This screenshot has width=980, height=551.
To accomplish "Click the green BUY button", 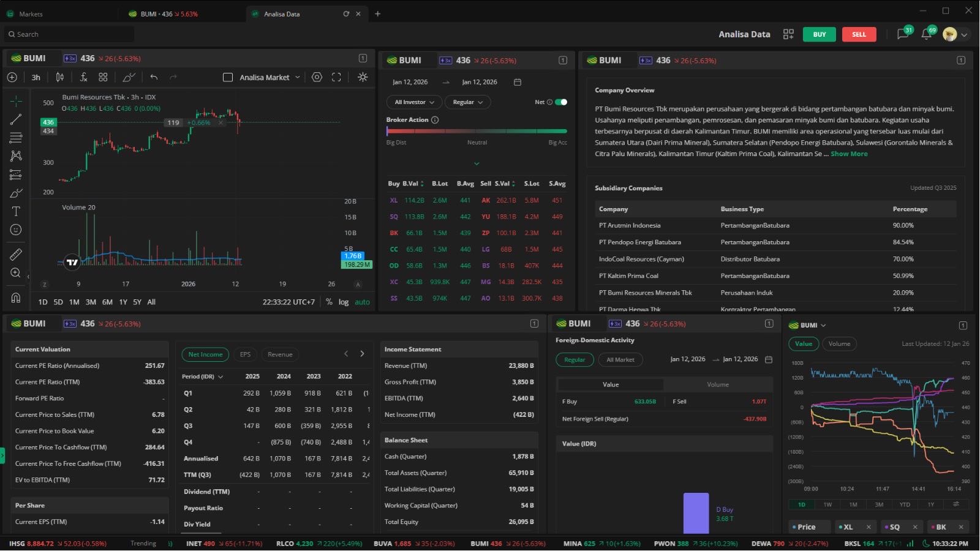I will point(820,34).
